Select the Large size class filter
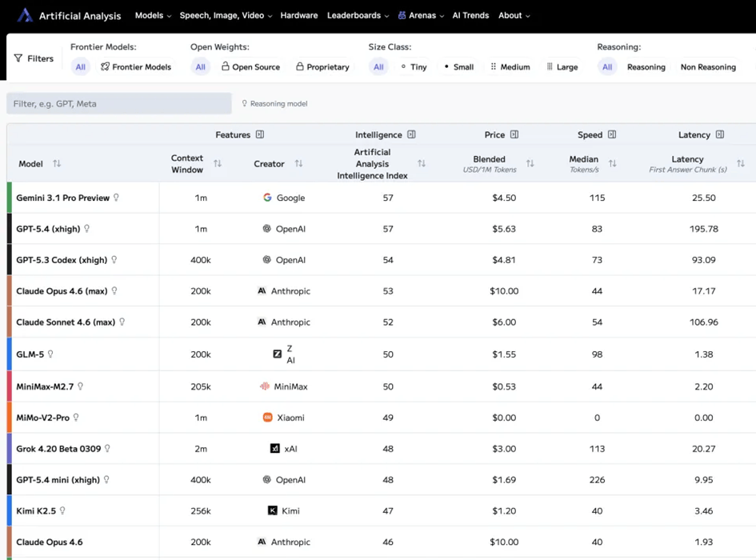This screenshot has height=560, width=756. point(562,67)
